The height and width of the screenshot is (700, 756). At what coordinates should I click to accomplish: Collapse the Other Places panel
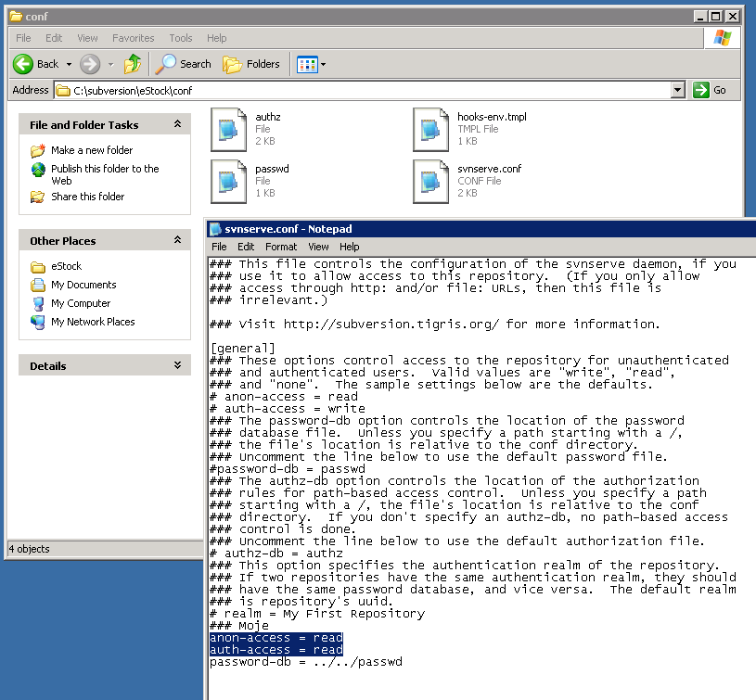pyautogui.click(x=177, y=240)
